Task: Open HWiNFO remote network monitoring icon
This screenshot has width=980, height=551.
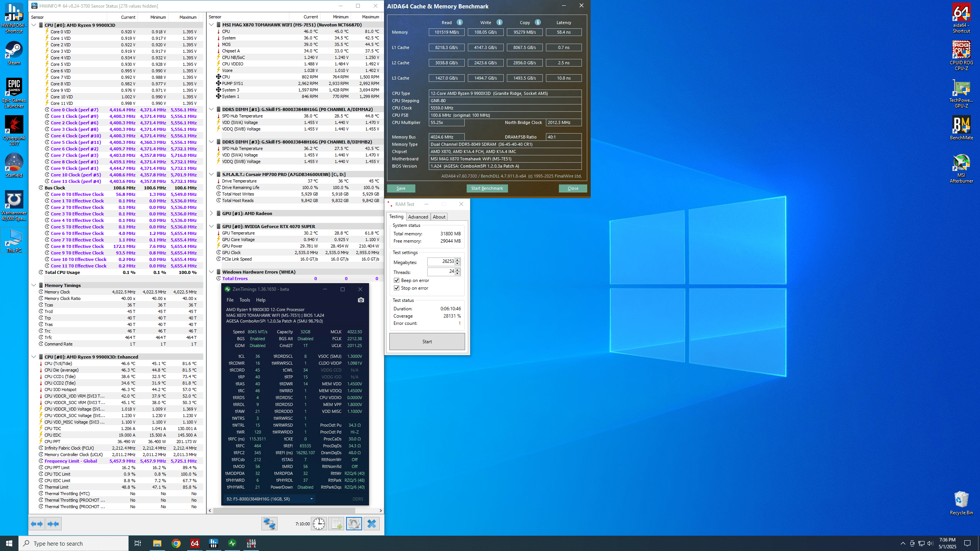Action: click(269, 524)
